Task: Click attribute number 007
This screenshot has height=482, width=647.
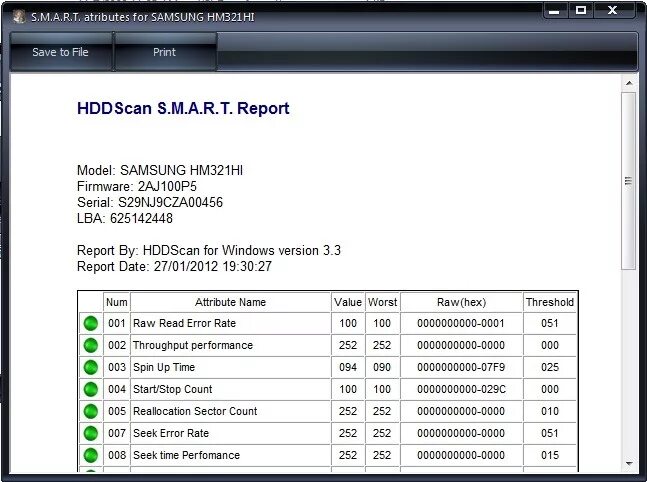Action: pyautogui.click(x=117, y=433)
